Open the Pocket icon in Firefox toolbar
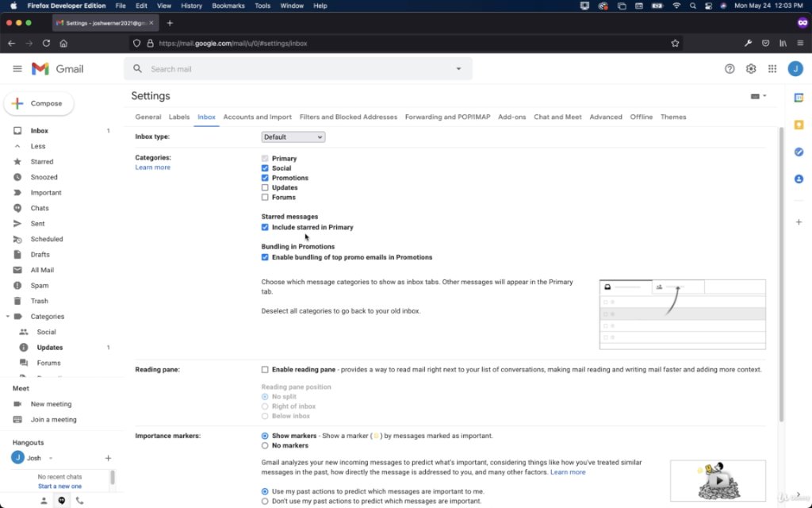The image size is (812, 508). click(765, 44)
